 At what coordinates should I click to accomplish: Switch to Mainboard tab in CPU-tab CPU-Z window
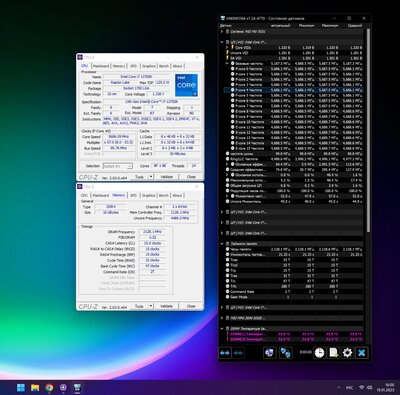(x=101, y=66)
